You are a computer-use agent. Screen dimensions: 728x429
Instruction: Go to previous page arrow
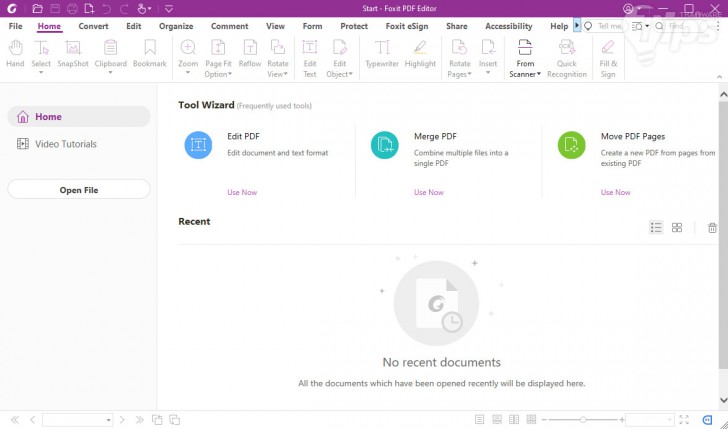pos(32,420)
